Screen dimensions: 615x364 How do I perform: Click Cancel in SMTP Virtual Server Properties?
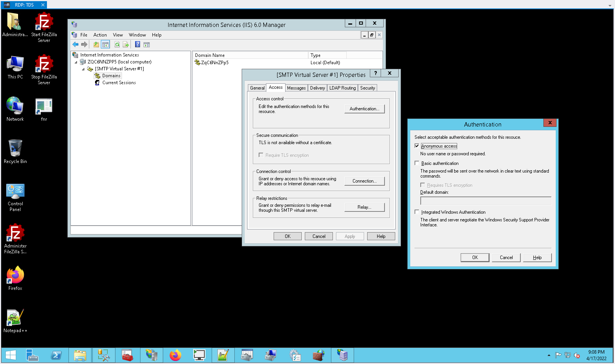319,236
